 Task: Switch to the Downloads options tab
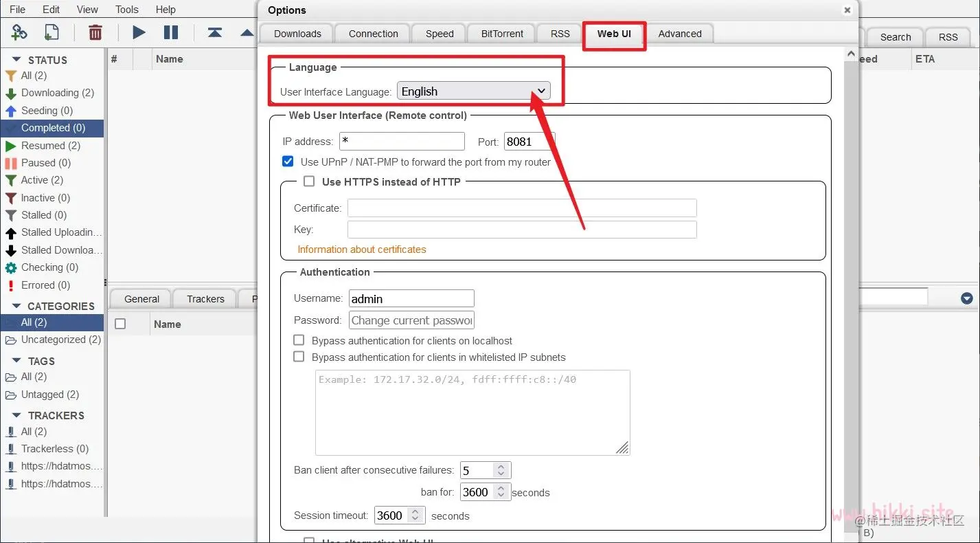pyautogui.click(x=297, y=34)
